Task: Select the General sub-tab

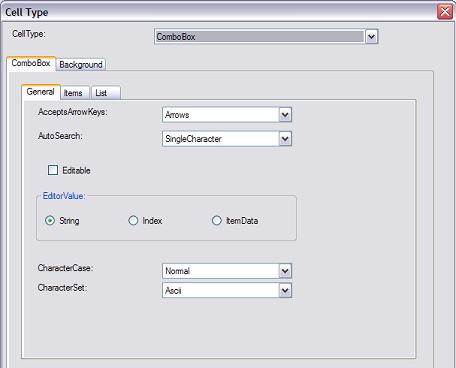Action: click(x=41, y=92)
